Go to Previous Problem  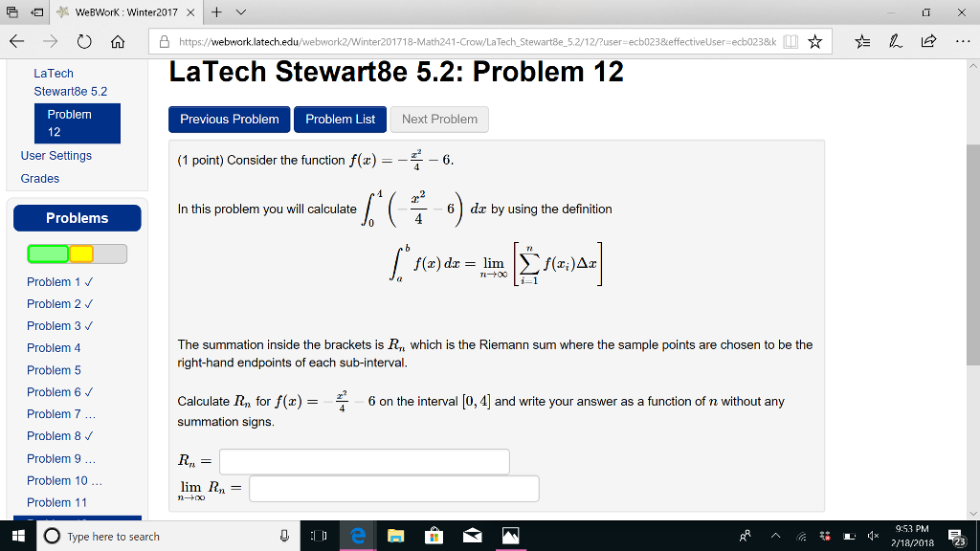(x=230, y=120)
